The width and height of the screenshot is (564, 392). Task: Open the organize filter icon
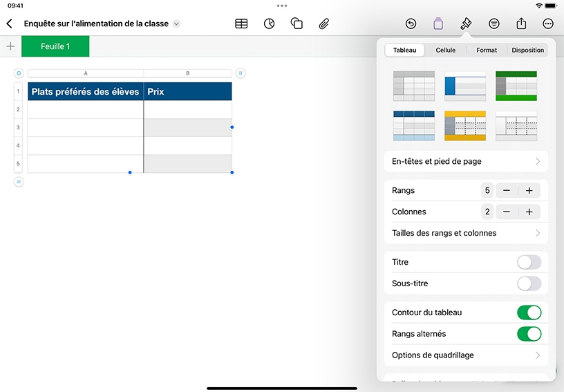[x=494, y=24]
